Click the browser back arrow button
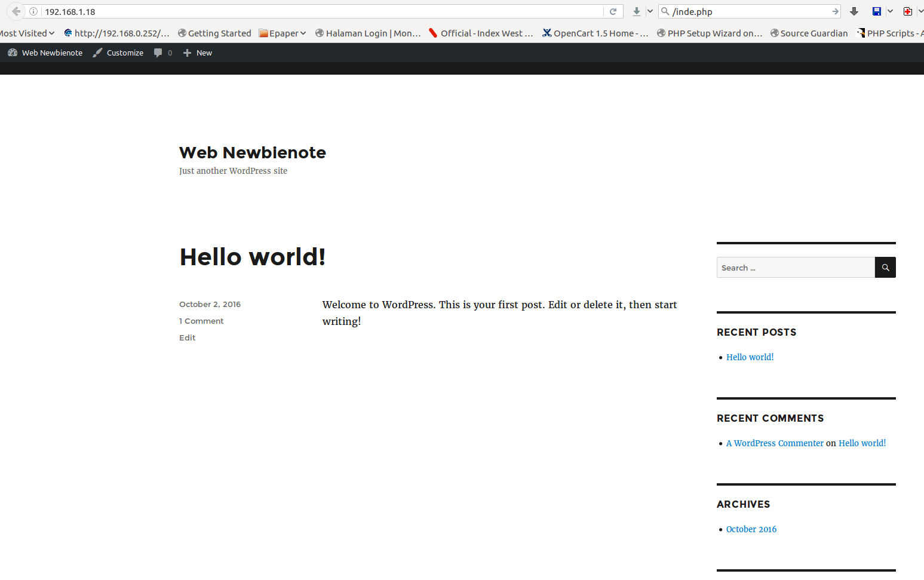The height and width of the screenshot is (580, 924). pyautogui.click(x=16, y=11)
